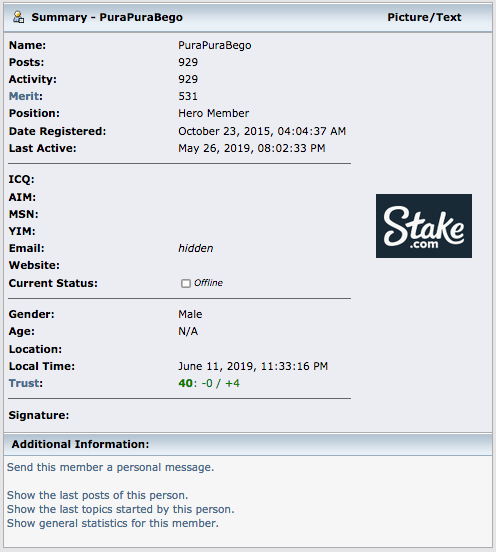Click the Picture/Text column header
The width and height of the screenshot is (496, 552).
(424, 17)
